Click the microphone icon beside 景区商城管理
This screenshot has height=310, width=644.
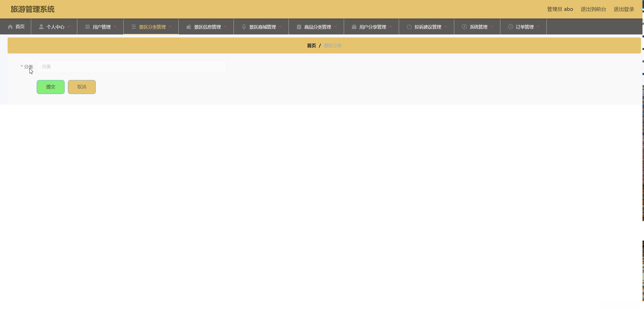click(x=244, y=27)
